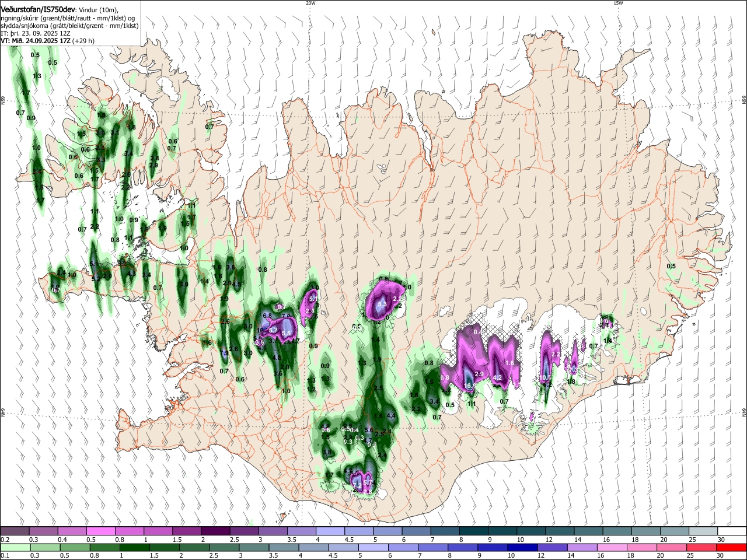
Task: Select the medium green 0.5–0.8 rain legend swatch
Action: [75, 547]
